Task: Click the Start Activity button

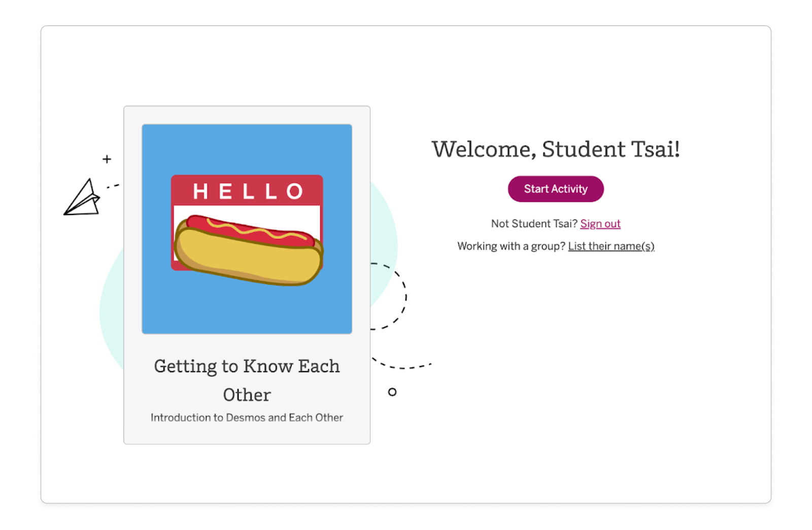Action: (555, 189)
